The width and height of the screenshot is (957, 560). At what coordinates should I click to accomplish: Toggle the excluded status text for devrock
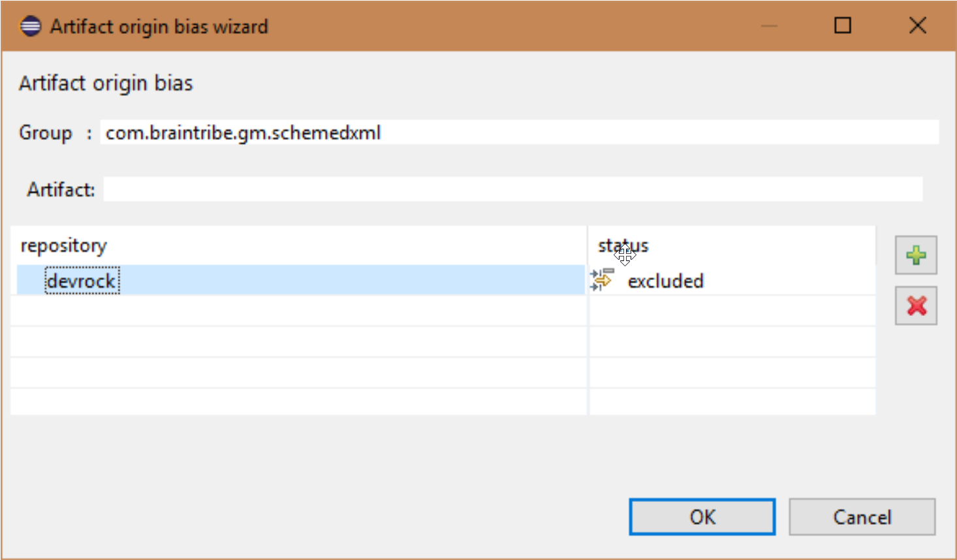pyautogui.click(x=665, y=281)
